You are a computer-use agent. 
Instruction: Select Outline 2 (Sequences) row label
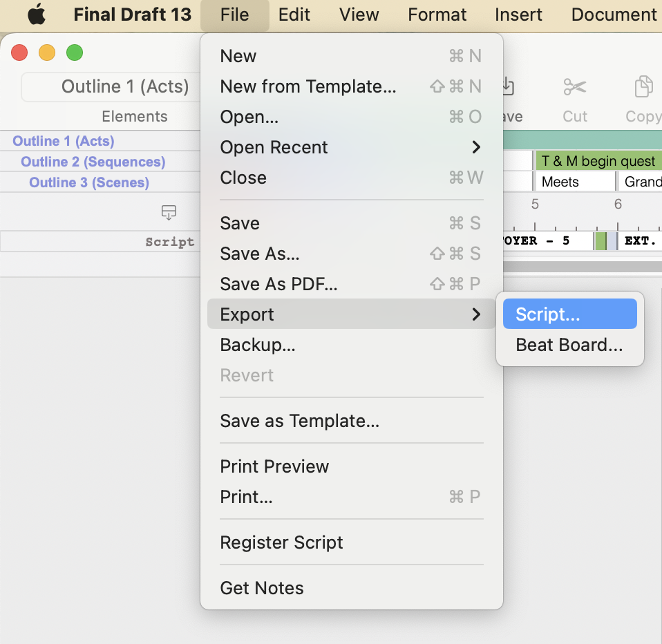[x=93, y=162]
